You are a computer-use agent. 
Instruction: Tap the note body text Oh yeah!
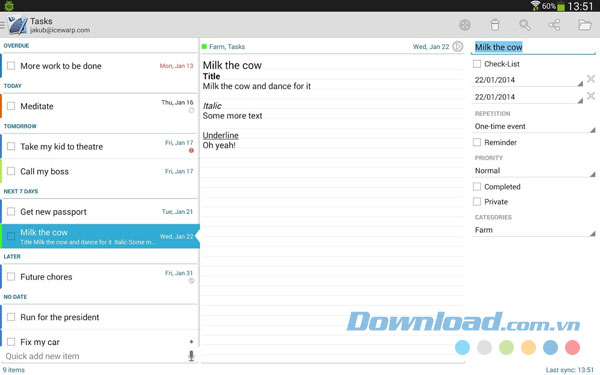tap(219, 145)
